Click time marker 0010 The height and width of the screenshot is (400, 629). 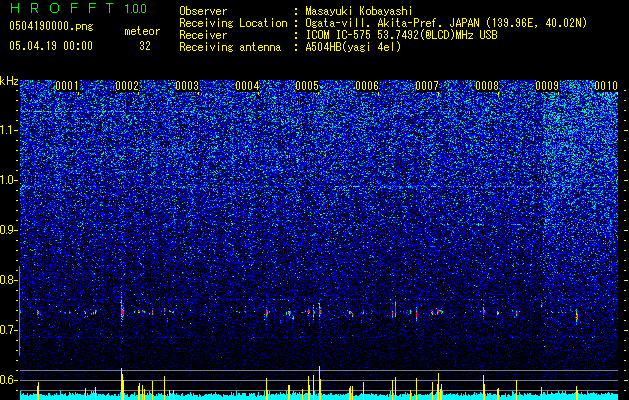[606, 86]
